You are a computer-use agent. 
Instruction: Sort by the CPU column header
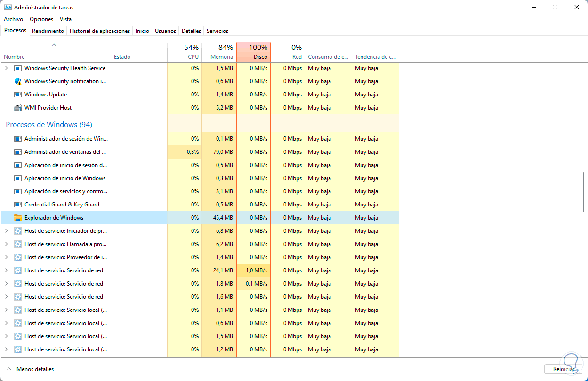[185, 52]
